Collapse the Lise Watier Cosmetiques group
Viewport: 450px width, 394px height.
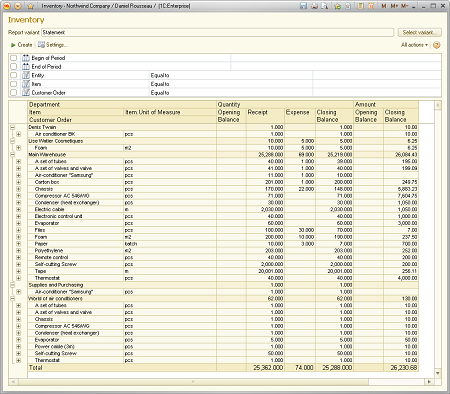(x=13, y=141)
